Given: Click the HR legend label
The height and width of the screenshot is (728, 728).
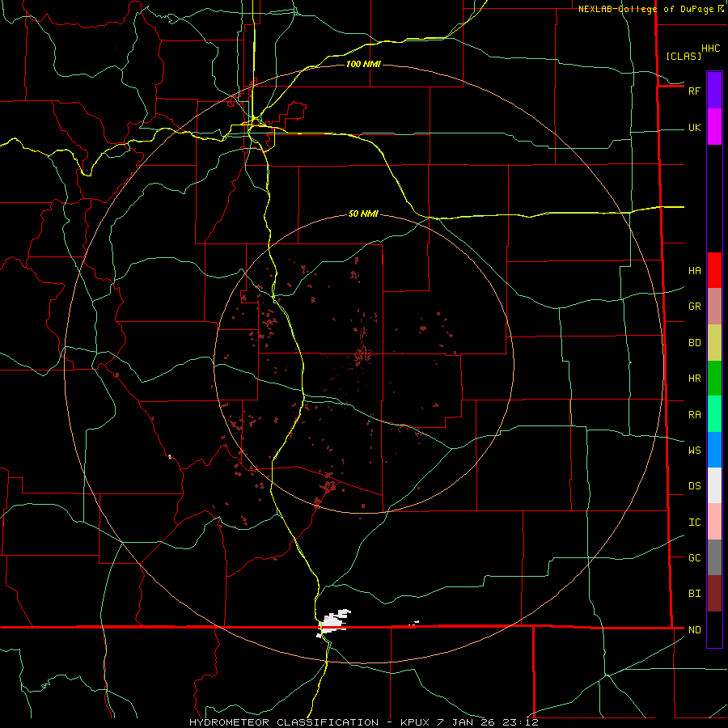Looking at the screenshot, I should click(x=695, y=379).
